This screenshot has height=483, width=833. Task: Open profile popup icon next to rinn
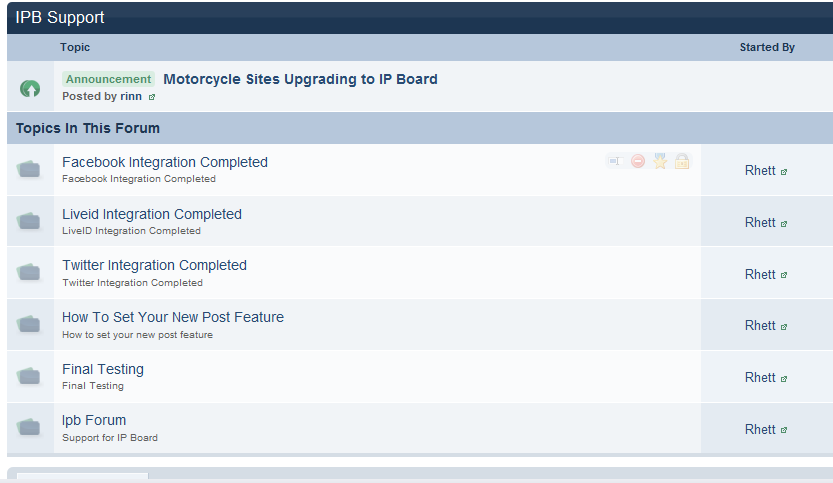tap(152, 97)
